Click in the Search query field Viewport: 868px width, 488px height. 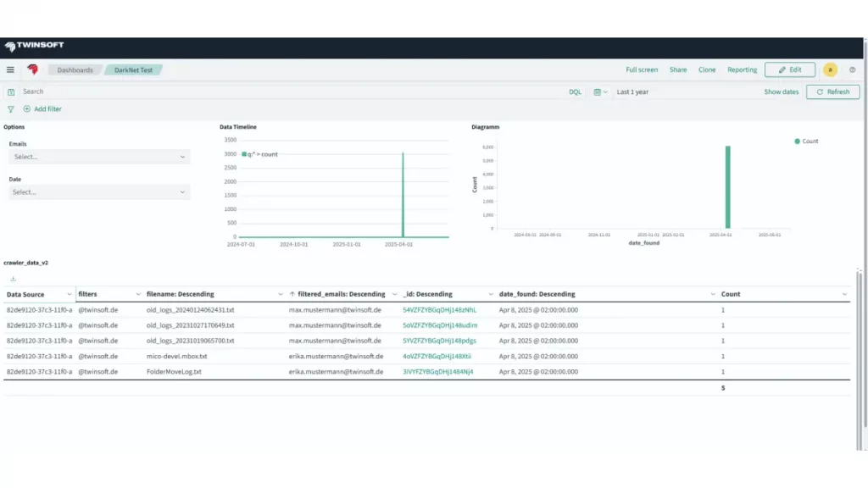click(288, 91)
